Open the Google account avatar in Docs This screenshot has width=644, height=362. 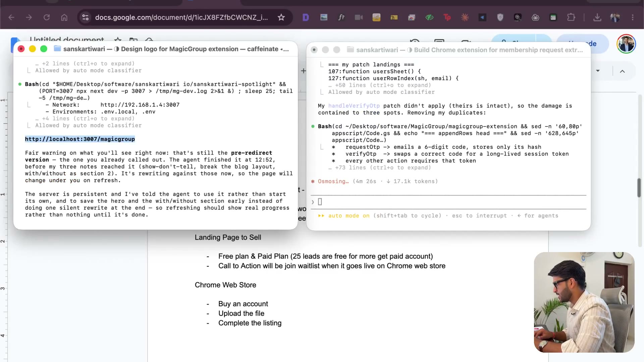pyautogui.click(x=626, y=44)
